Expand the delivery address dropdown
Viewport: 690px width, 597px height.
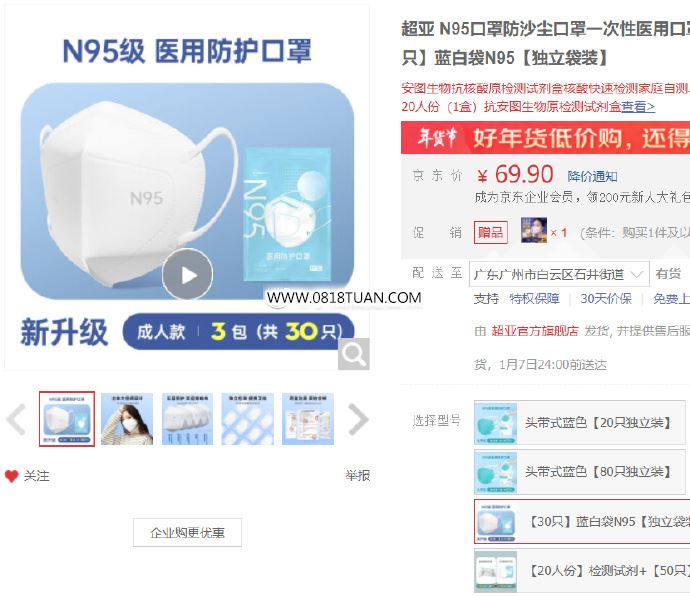point(559,275)
